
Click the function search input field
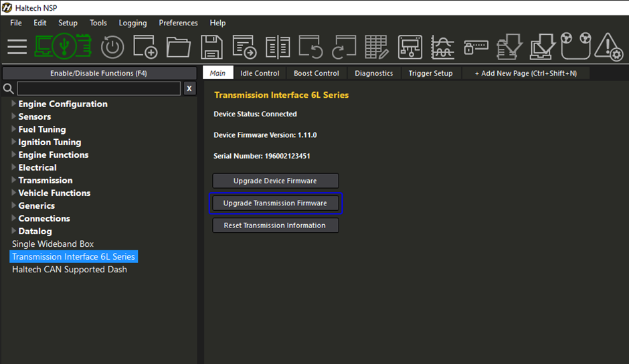tap(98, 88)
